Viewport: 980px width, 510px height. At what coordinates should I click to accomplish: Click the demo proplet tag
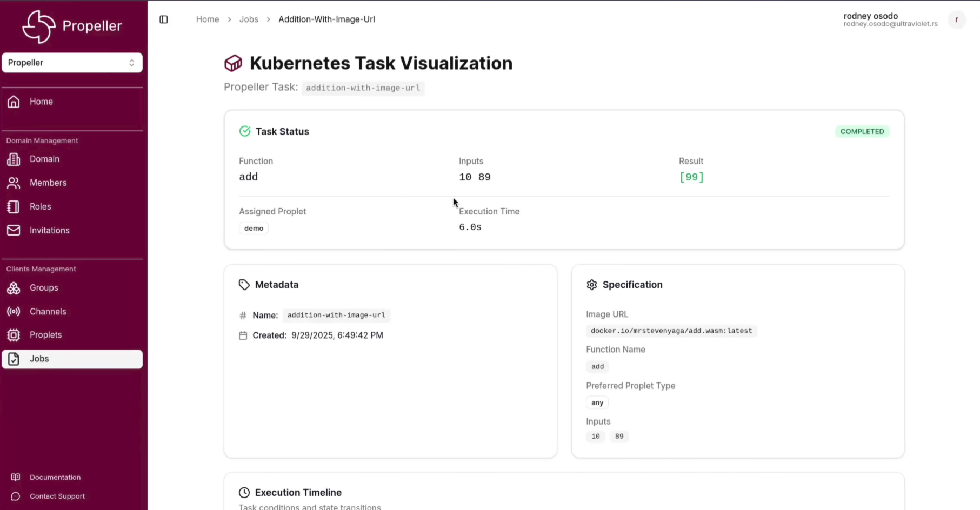coord(254,229)
